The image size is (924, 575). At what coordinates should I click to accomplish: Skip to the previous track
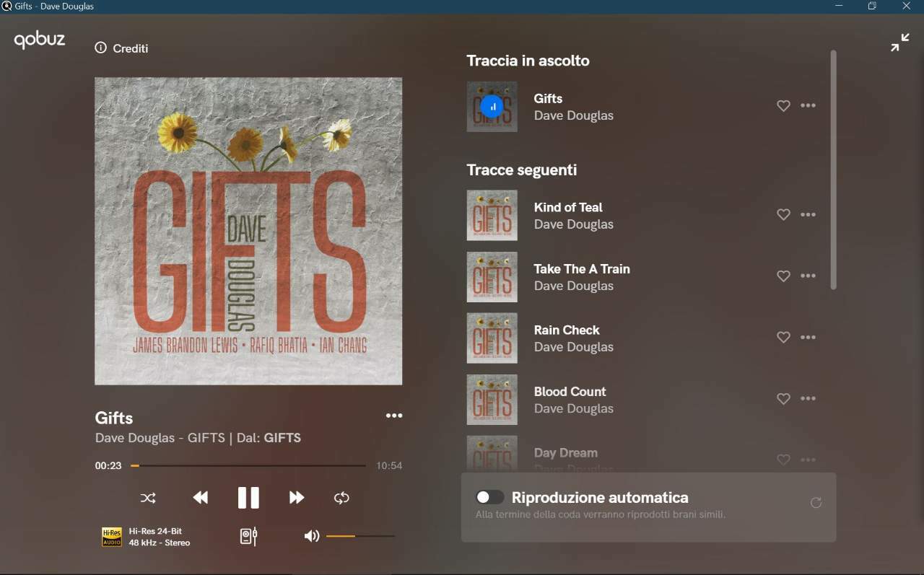(201, 498)
